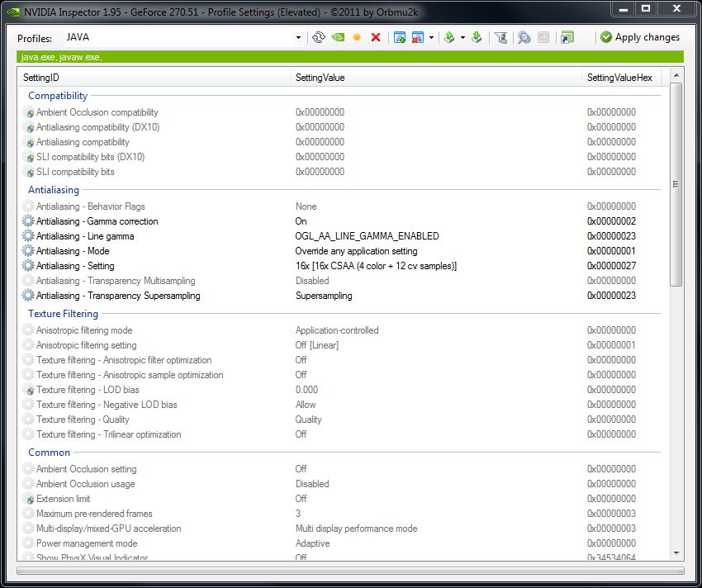The image size is (702, 588).
Task: Click the 0.000 LOD bias value
Action: 306,390
